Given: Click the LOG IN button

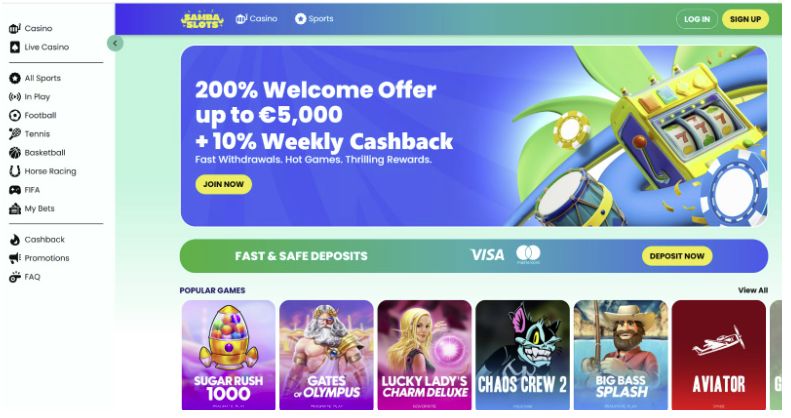Looking at the screenshot, I should pos(697,19).
